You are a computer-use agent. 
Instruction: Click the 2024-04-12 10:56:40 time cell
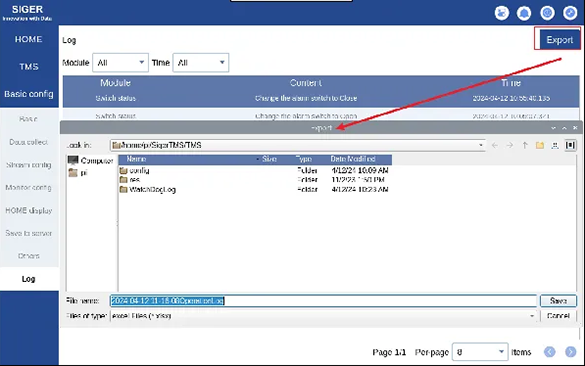pos(511,98)
